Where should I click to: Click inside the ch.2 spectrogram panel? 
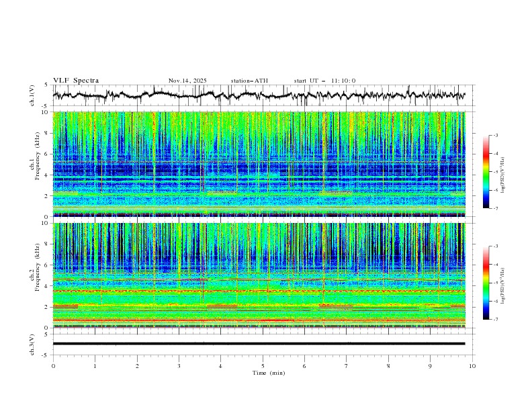[259, 275]
